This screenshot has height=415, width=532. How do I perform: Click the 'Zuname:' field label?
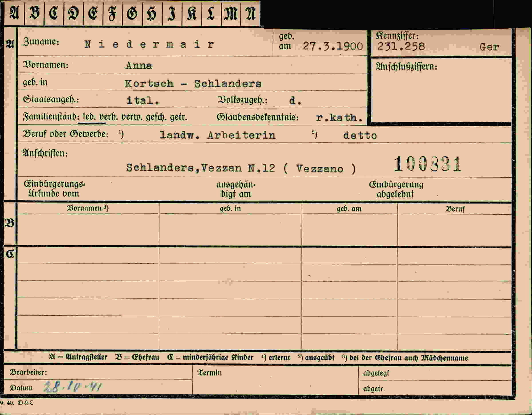[41, 42]
